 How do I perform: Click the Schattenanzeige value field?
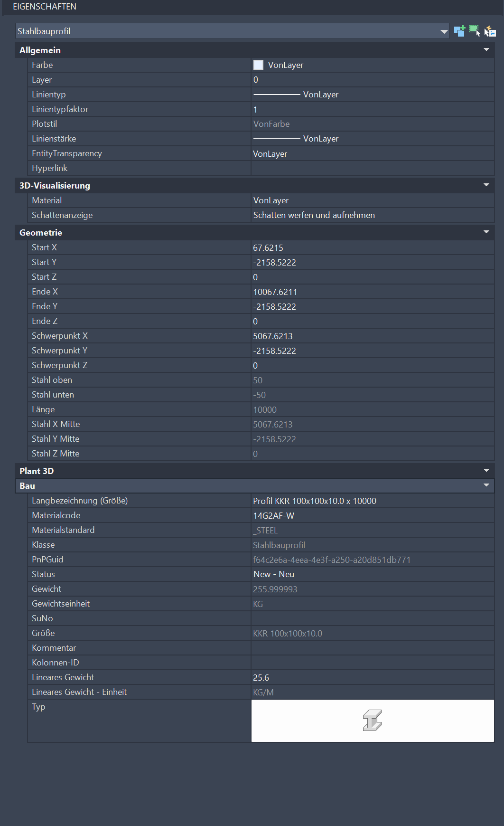click(372, 215)
